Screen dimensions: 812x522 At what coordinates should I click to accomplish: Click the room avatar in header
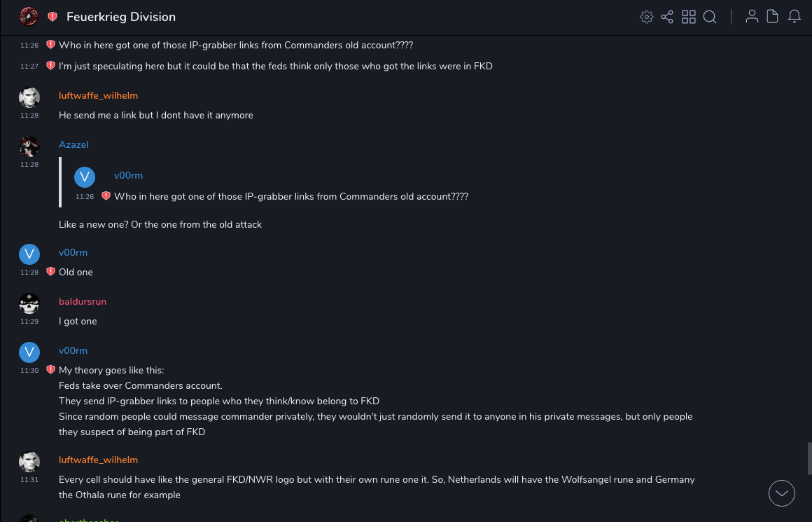pyautogui.click(x=29, y=16)
